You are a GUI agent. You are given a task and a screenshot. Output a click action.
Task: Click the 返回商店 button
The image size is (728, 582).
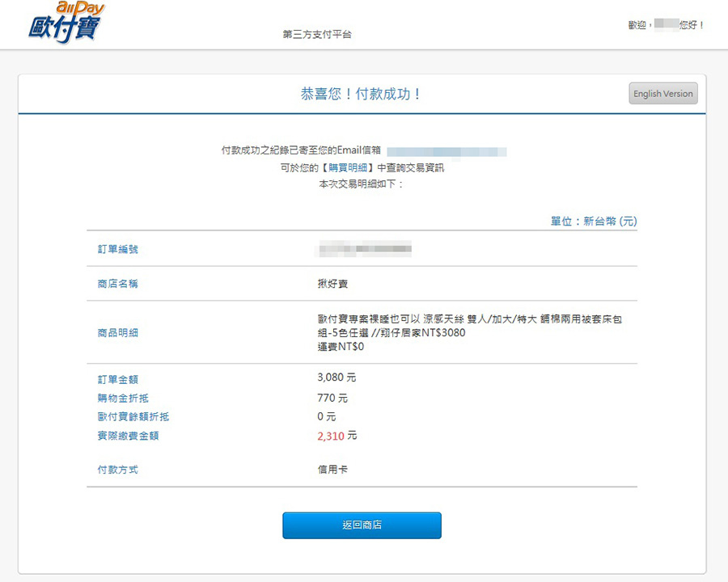pyautogui.click(x=362, y=525)
